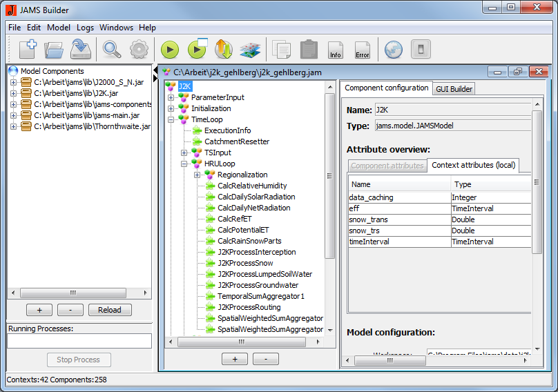The height and width of the screenshot is (392, 558).
Task: Click the Open model folder icon
Action: pyautogui.click(x=54, y=50)
